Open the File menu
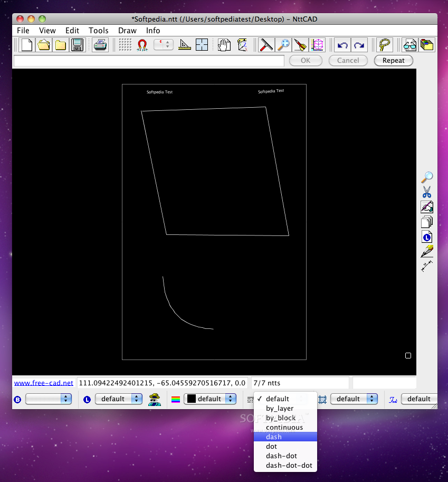The height and width of the screenshot is (482, 448). [23, 31]
